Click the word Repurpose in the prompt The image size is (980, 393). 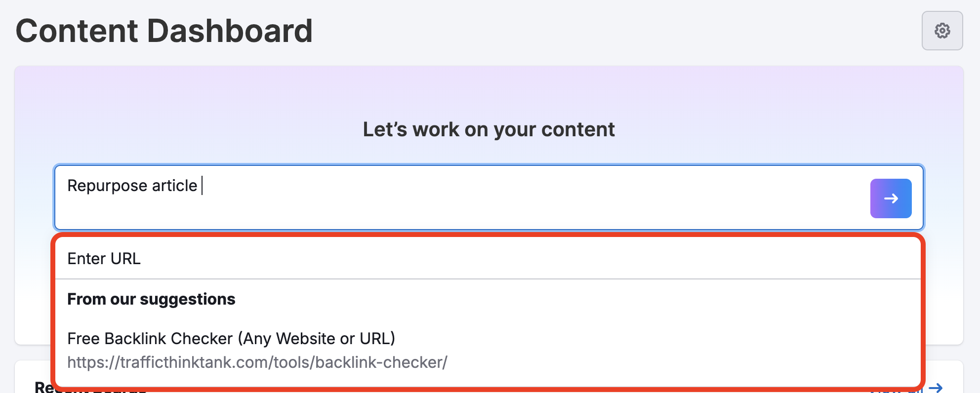pos(107,186)
